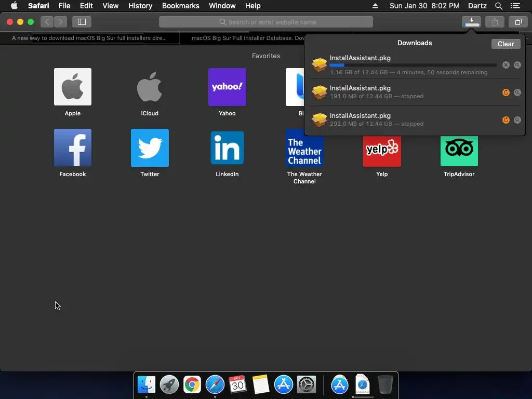Open App Store next to Notes in Dock
The image size is (532, 399).
[x=283, y=384]
